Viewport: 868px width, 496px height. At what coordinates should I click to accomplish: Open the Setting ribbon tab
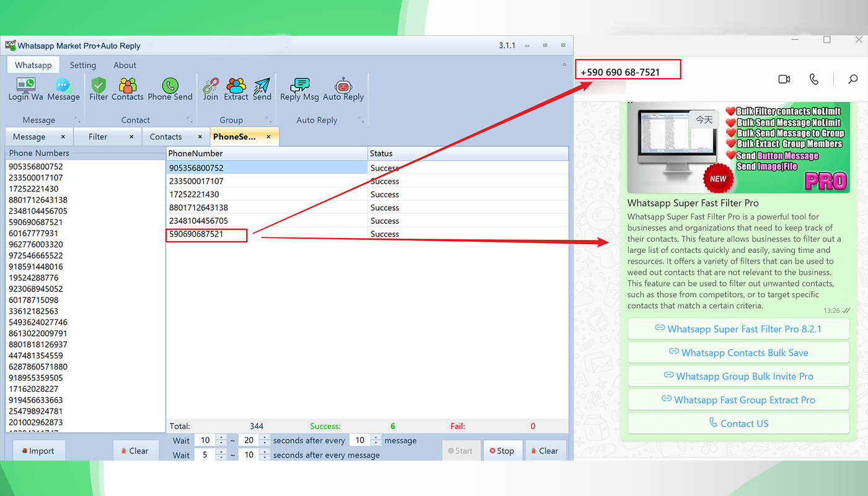pos(83,65)
